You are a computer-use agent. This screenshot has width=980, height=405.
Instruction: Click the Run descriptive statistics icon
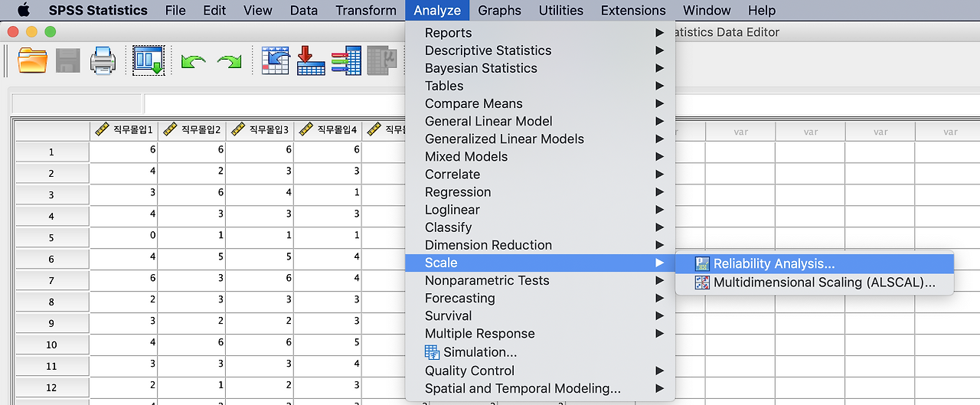381,60
